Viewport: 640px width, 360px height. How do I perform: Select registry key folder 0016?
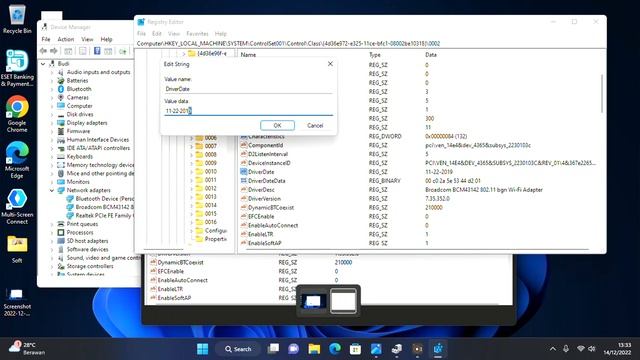(x=210, y=222)
